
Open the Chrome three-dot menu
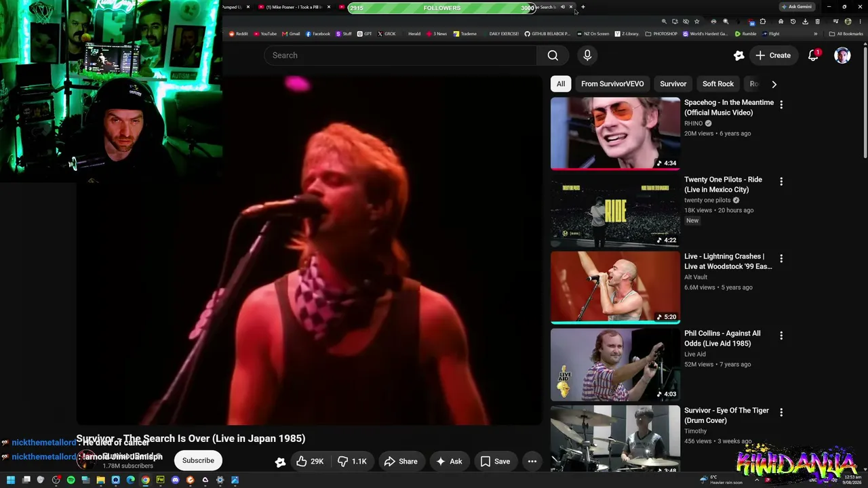coord(859,22)
